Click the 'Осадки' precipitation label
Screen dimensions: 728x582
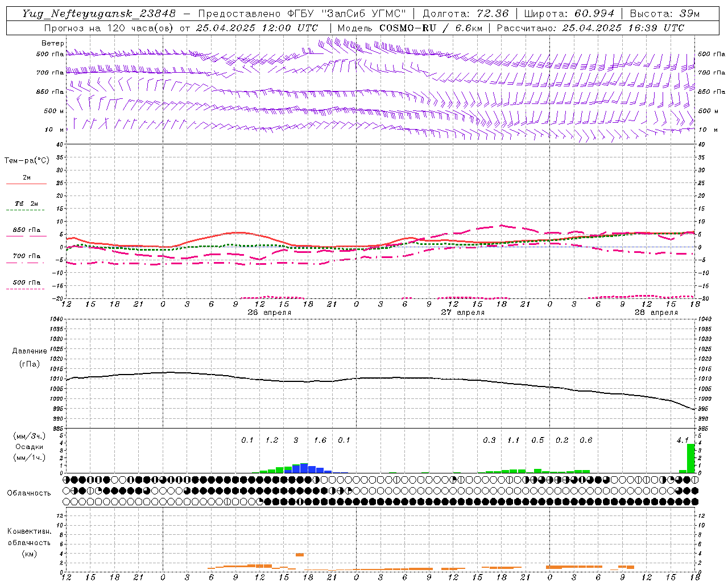tap(29, 447)
